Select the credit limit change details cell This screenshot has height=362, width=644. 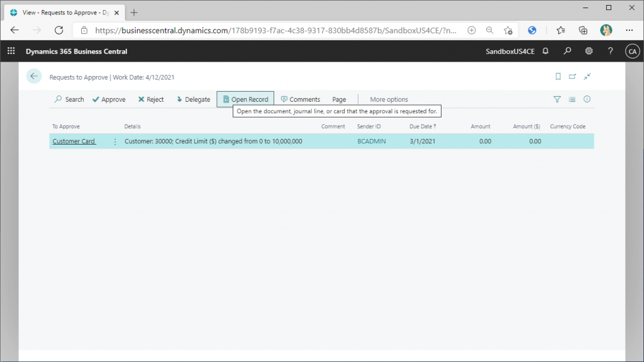(213, 141)
